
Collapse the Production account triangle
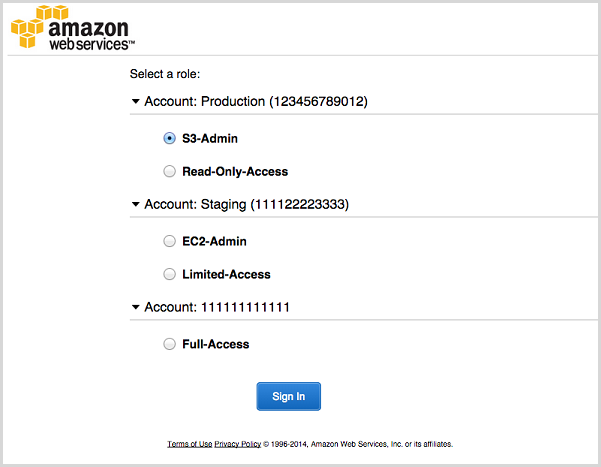(x=135, y=102)
